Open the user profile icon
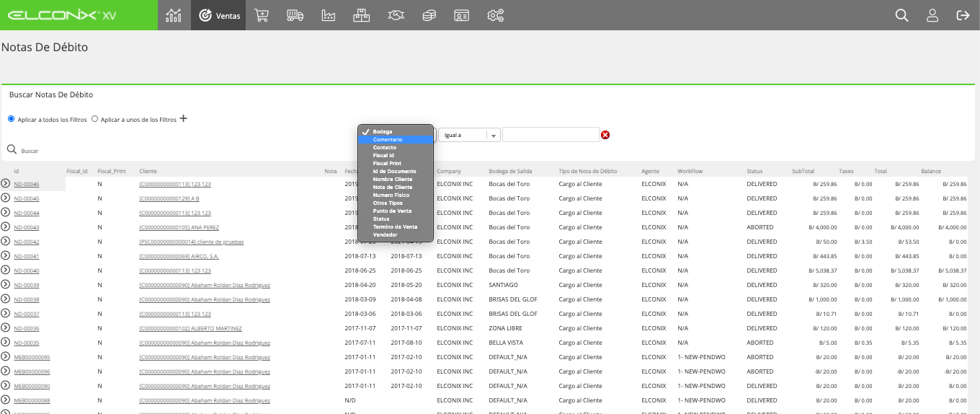The width and height of the screenshot is (980, 414). [x=932, y=15]
